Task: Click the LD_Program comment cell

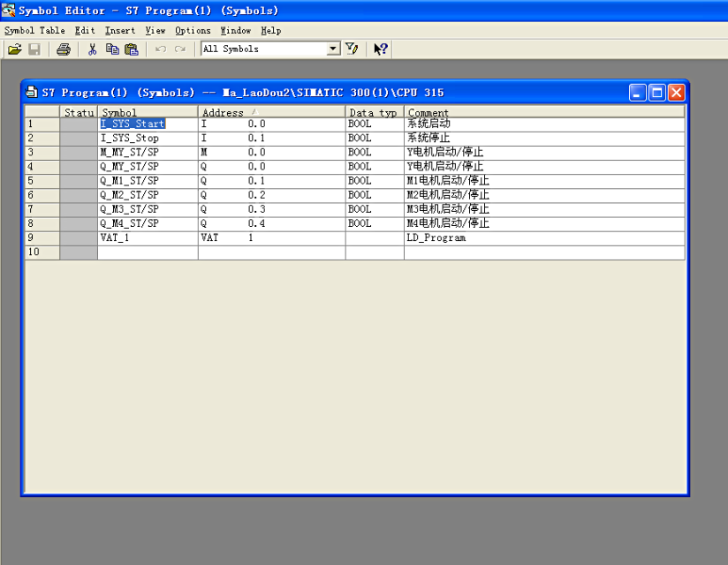Action: [544, 237]
